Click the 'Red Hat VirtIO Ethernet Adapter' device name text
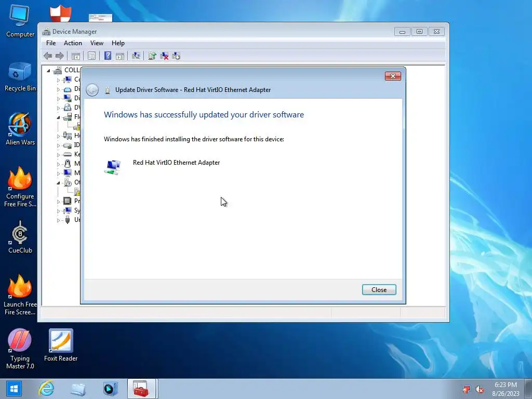532x399 pixels. coord(177,163)
